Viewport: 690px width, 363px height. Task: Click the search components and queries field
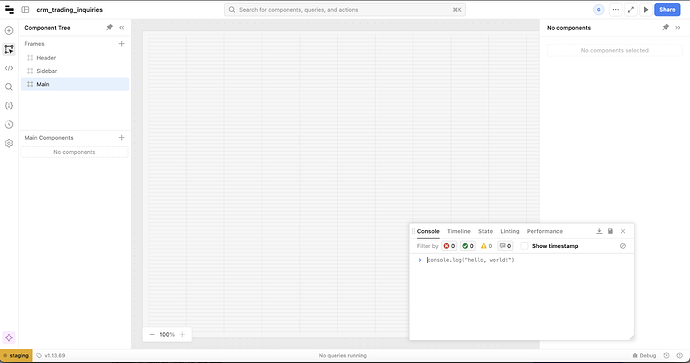pyautogui.click(x=345, y=10)
